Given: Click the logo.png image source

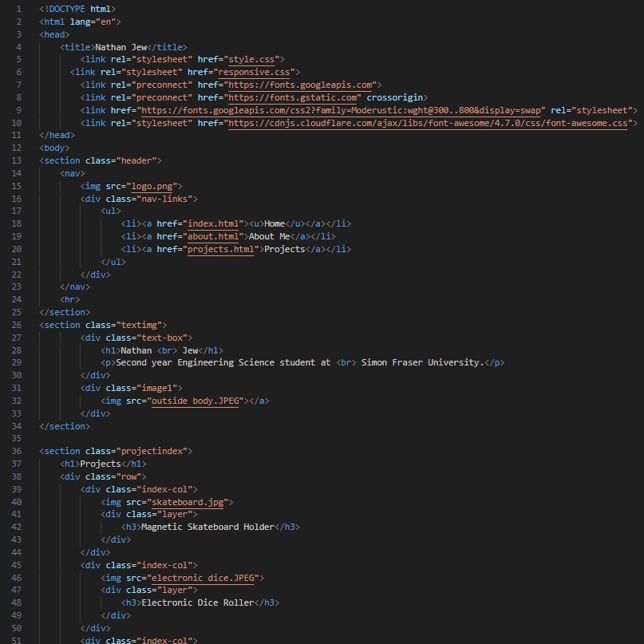Looking at the screenshot, I should click(152, 186).
